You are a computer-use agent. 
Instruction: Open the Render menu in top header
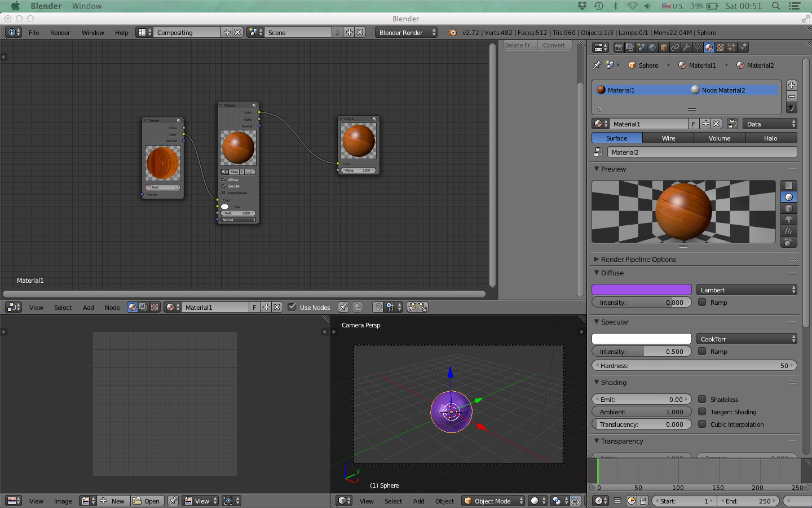[x=60, y=32]
